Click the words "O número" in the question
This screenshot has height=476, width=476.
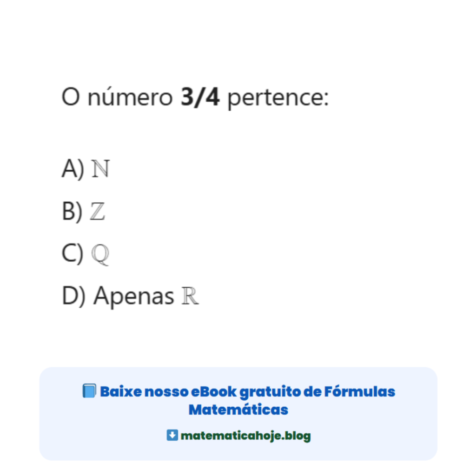pyautogui.click(x=117, y=98)
